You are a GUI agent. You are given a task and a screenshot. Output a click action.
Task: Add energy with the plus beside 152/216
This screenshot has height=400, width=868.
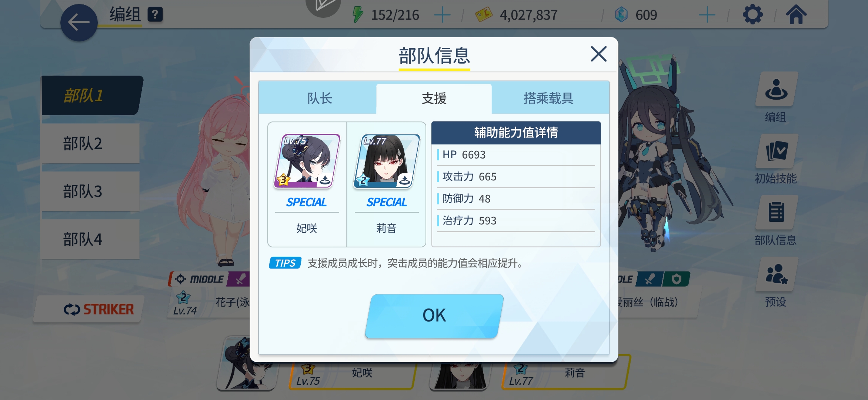tap(442, 15)
